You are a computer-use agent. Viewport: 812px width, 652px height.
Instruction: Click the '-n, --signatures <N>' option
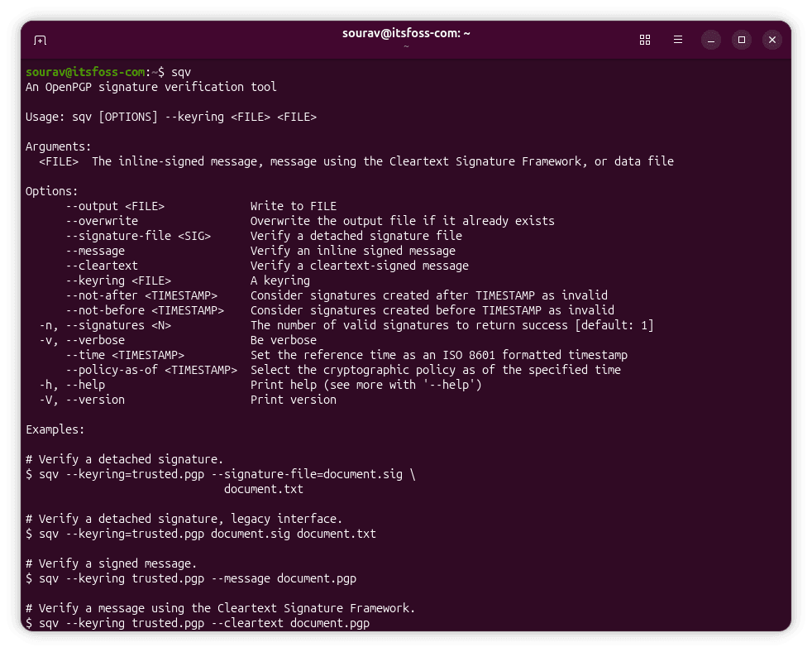click(105, 325)
